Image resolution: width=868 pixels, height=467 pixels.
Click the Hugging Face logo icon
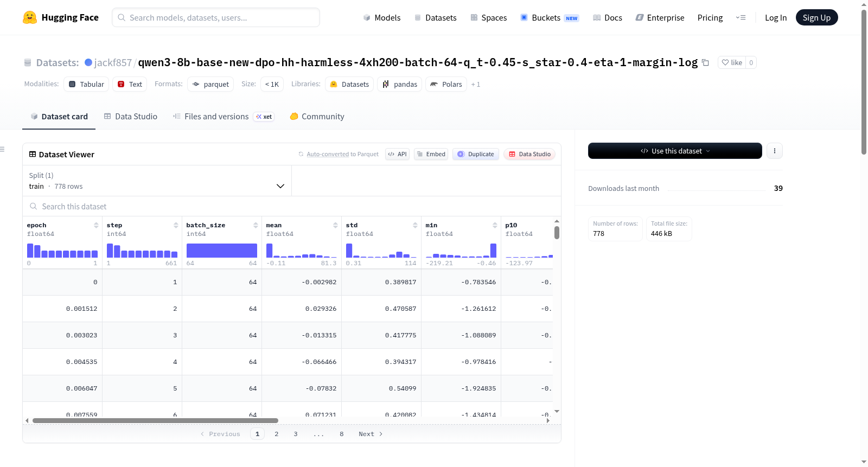click(30, 17)
